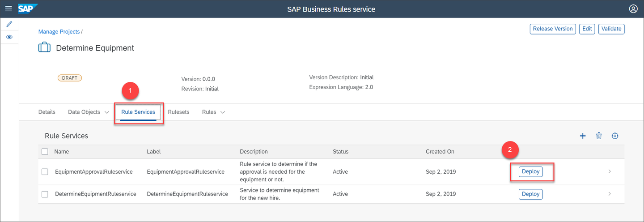644x222 pixels.
Task: Click the DetermineEquipmentRuleservice label cell
Action: 187,194
